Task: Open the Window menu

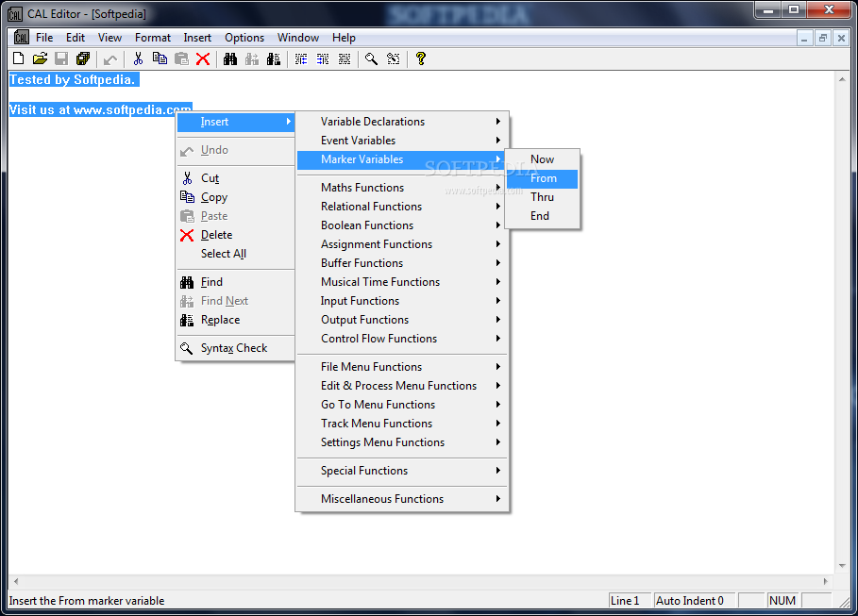Action: 298,38
